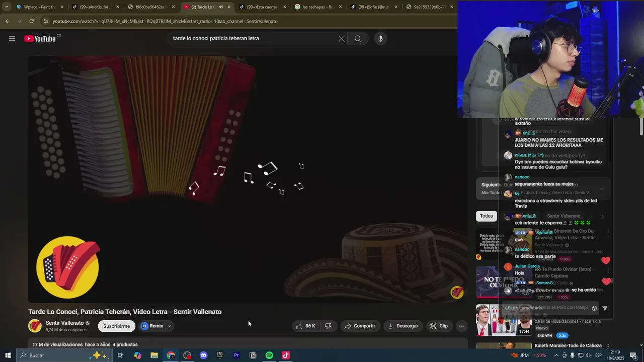Open menu for Kaleth Morales-Todo de Cabeza video
The image size is (644, 362).
coord(608,346)
